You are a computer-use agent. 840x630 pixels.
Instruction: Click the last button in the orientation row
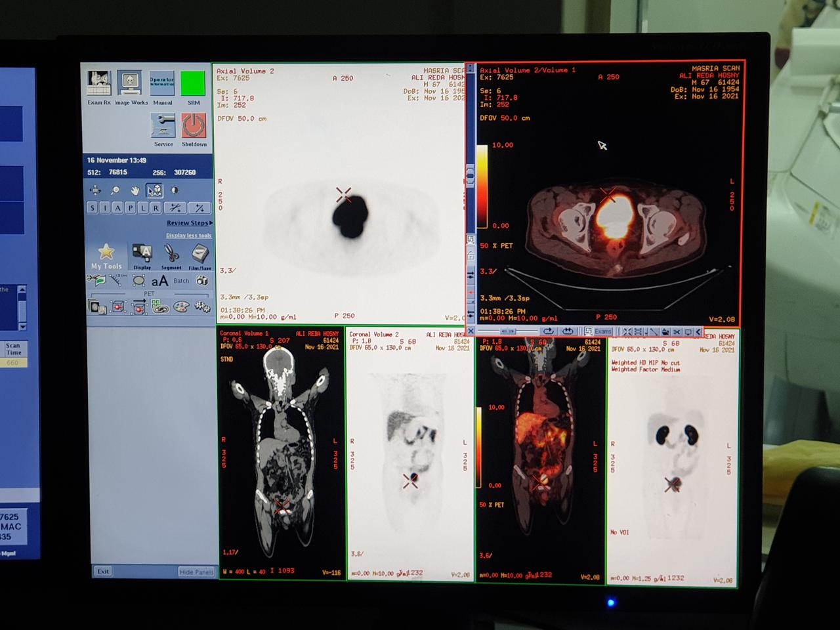click(x=199, y=208)
